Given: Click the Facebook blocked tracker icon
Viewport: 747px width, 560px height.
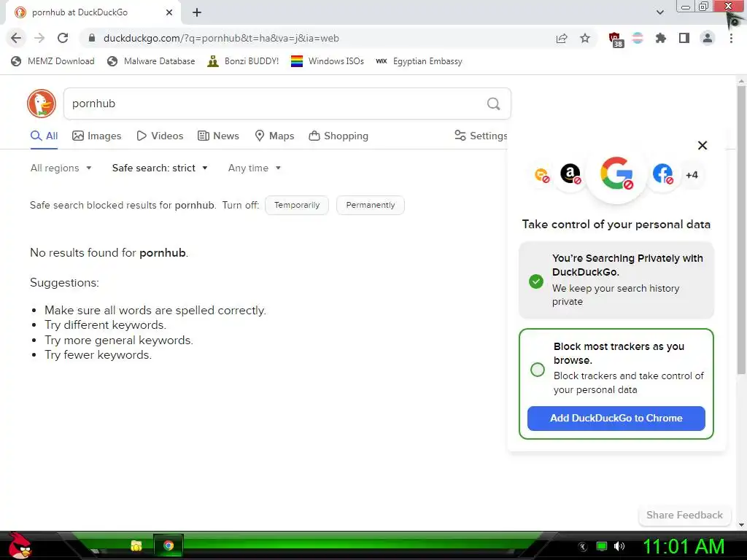Looking at the screenshot, I should (662, 174).
